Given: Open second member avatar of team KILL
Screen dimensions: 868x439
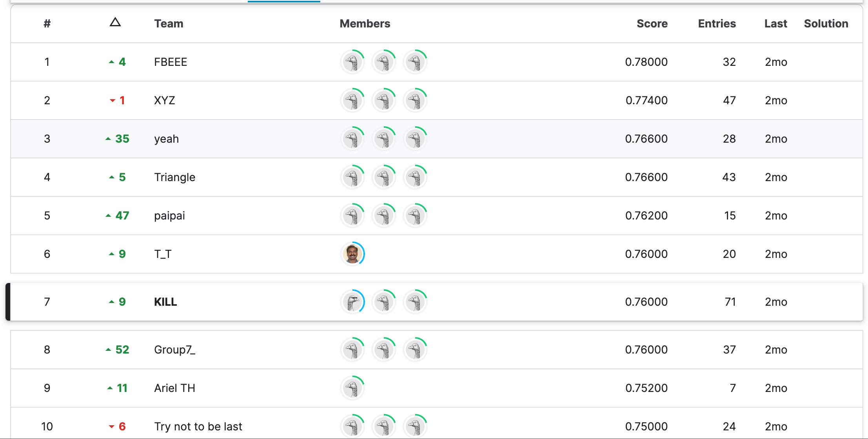Looking at the screenshot, I should pyautogui.click(x=384, y=302).
